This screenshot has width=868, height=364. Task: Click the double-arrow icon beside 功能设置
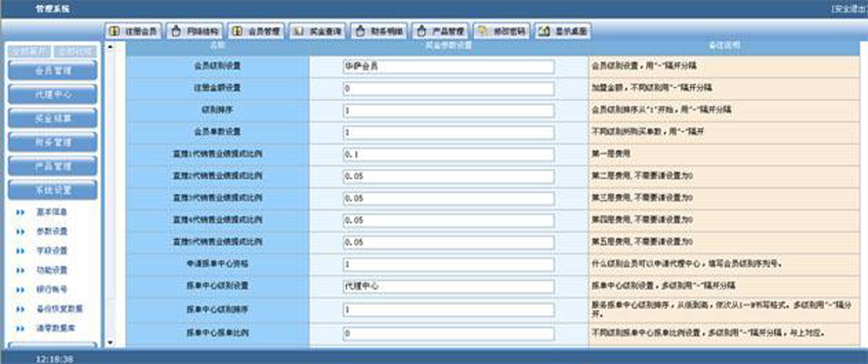[21, 270]
